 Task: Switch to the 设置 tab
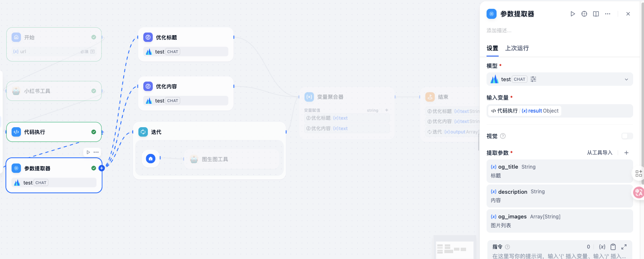(x=492, y=48)
